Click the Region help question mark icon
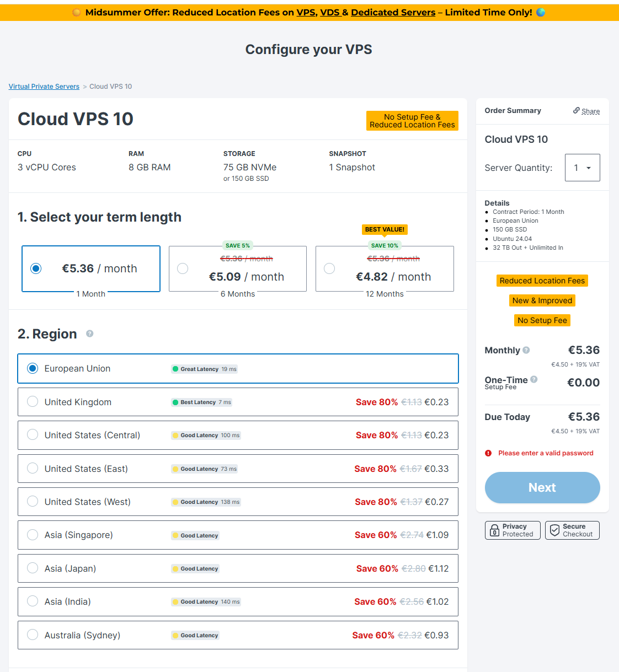Viewport: 619px width, 672px height. tap(90, 334)
